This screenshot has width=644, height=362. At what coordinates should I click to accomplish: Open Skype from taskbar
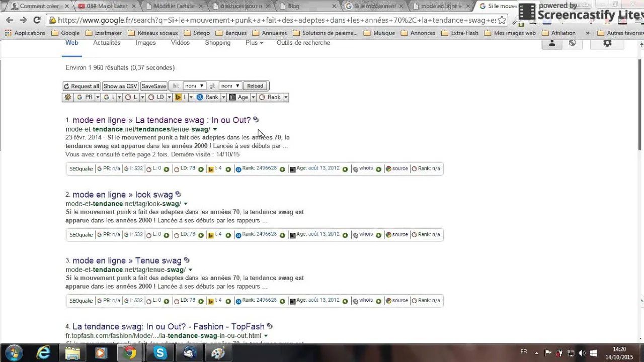(160, 353)
